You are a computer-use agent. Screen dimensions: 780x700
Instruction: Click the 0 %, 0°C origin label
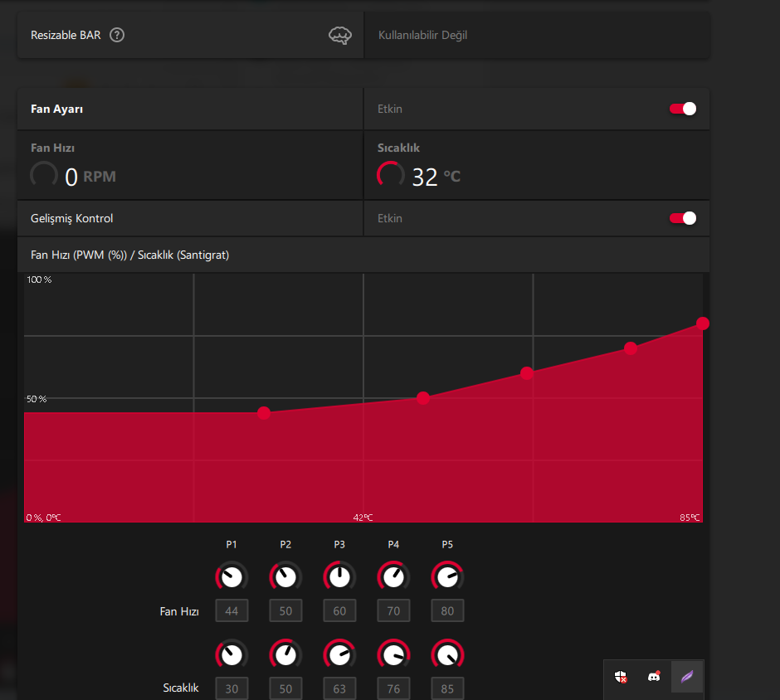(x=44, y=518)
